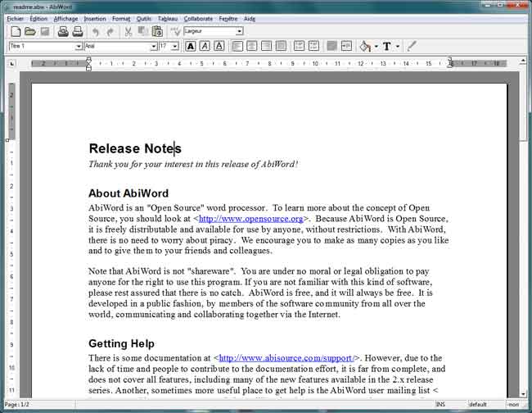The width and height of the screenshot is (532, 413).
Task: Redo the last undone action
Action: point(110,32)
